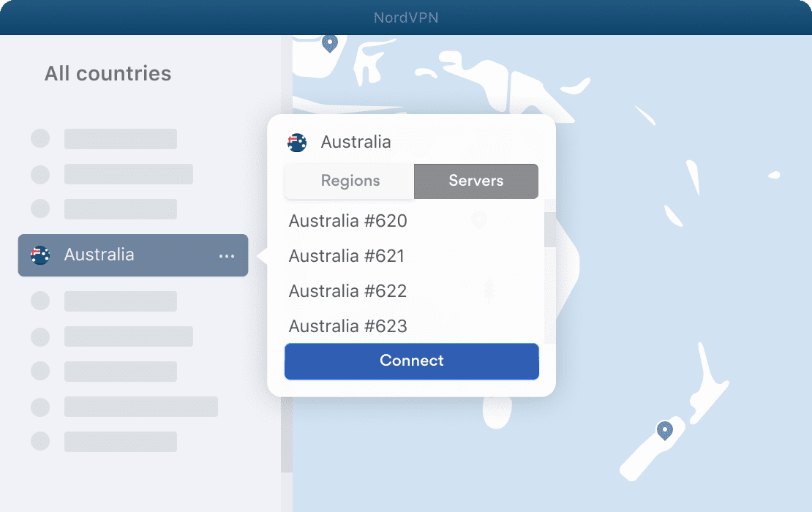Select server Australia #620
This screenshot has height=512, width=812.
tap(347, 221)
